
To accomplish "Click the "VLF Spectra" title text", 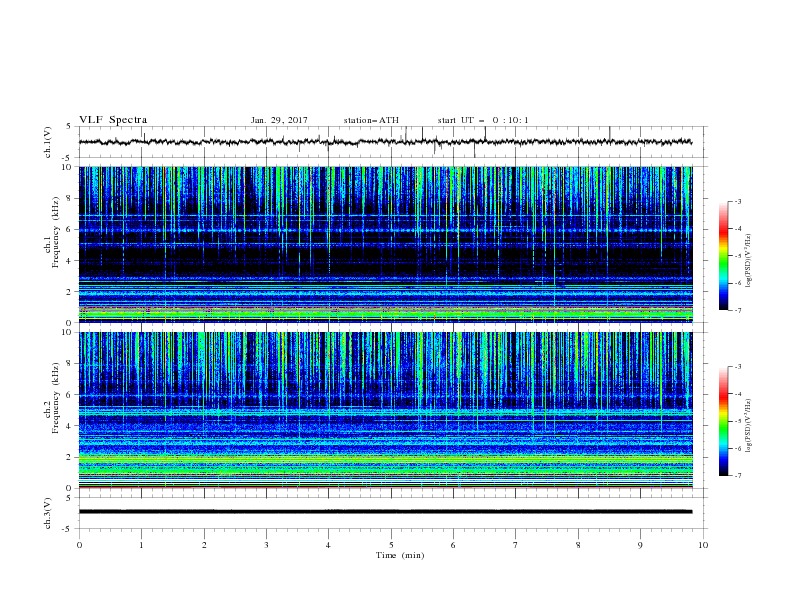I will pyautogui.click(x=113, y=120).
